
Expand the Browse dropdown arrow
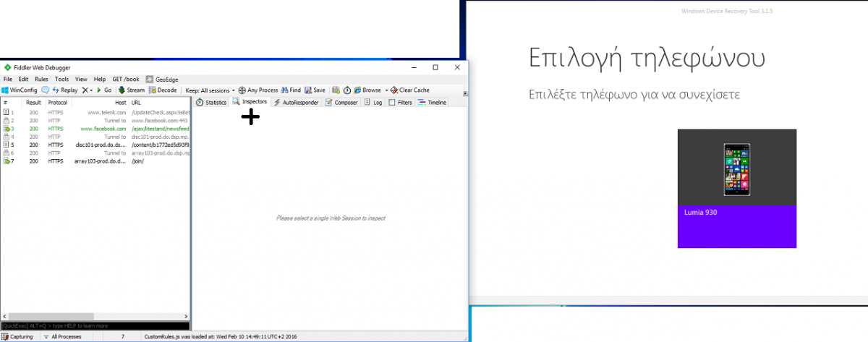click(x=386, y=90)
